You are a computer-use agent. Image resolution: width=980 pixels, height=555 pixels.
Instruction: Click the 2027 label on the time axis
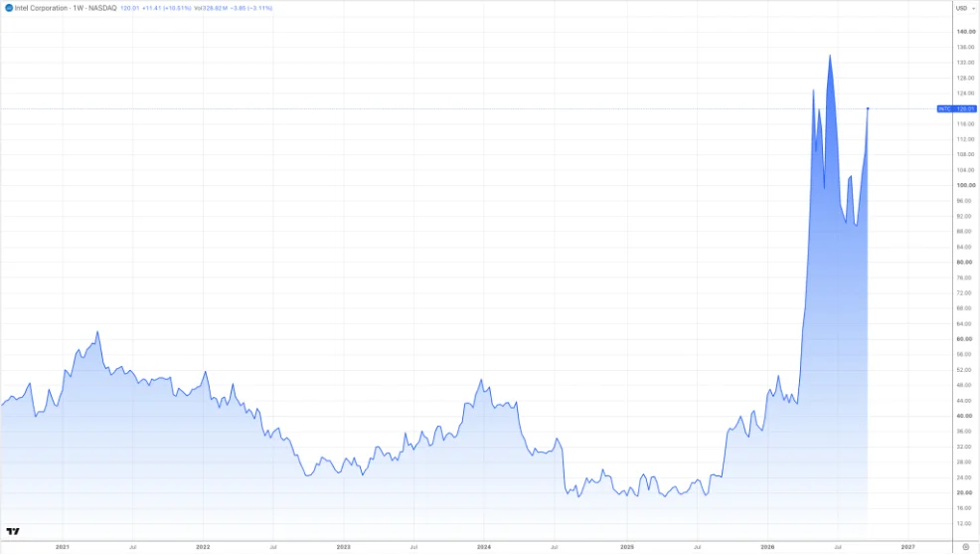[x=908, y=547]
